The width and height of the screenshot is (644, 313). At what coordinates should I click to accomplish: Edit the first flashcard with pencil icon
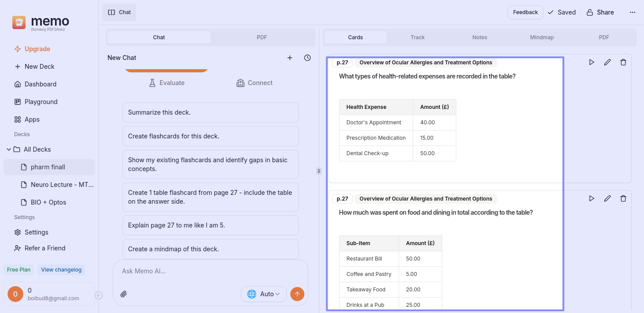(607, 63)
